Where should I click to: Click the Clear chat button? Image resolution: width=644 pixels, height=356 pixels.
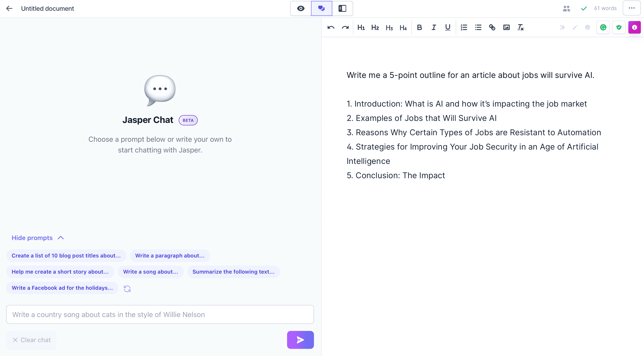tap(32, 340)
